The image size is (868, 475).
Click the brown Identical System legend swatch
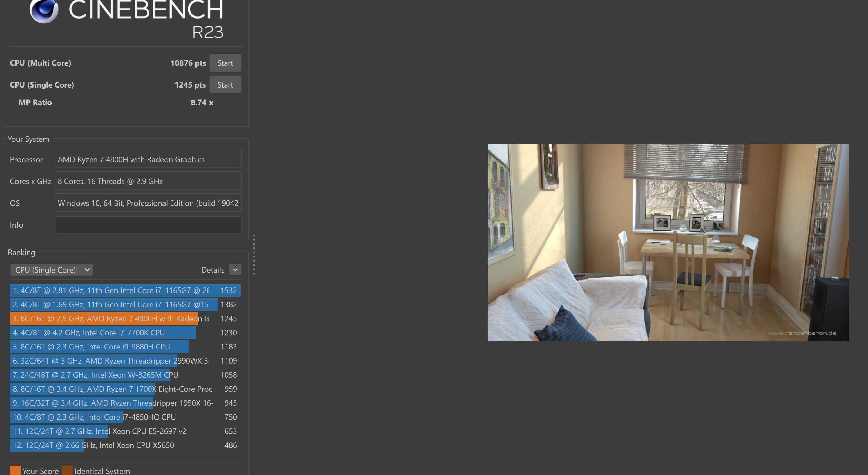(x=67, y=470)
